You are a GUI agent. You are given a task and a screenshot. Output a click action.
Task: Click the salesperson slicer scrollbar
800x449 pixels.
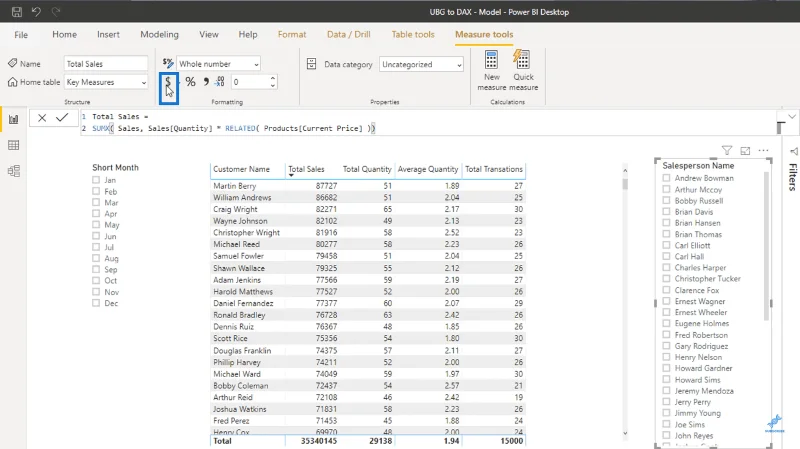(766, 246)
